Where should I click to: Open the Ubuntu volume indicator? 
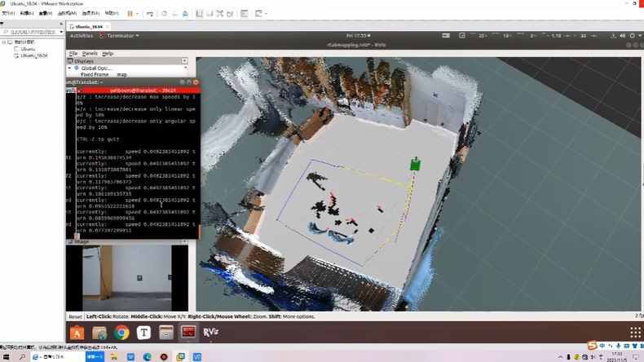point(622,36)
